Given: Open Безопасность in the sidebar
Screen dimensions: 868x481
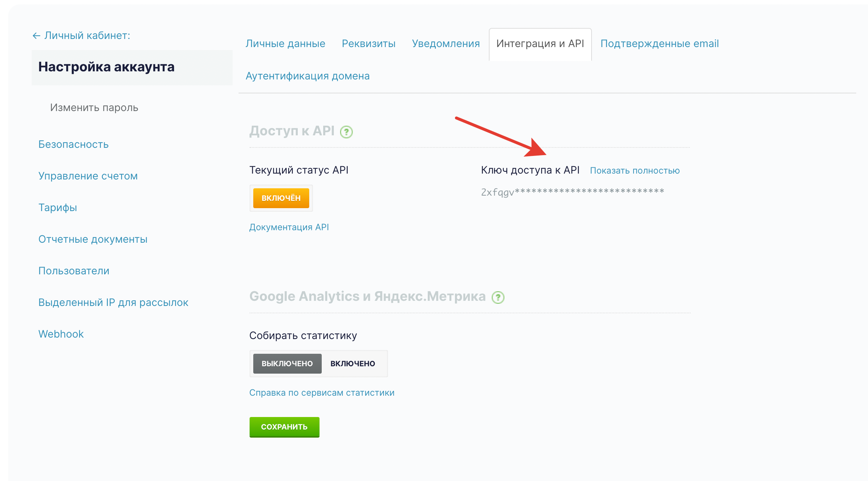Looking at the screenshot, I should click(74, 145).
